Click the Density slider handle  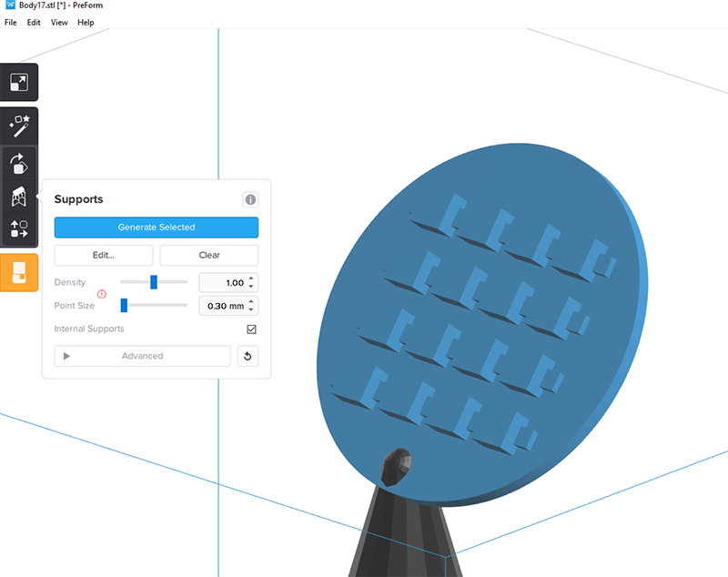(x=154, y=282)
